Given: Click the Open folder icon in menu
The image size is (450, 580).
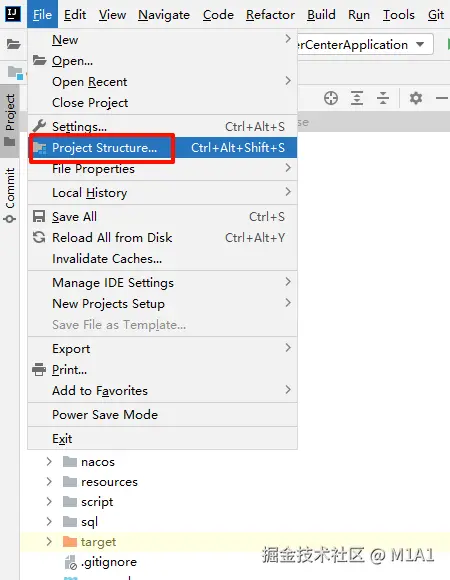Looking at the screenshot, I should pos(39,60).
